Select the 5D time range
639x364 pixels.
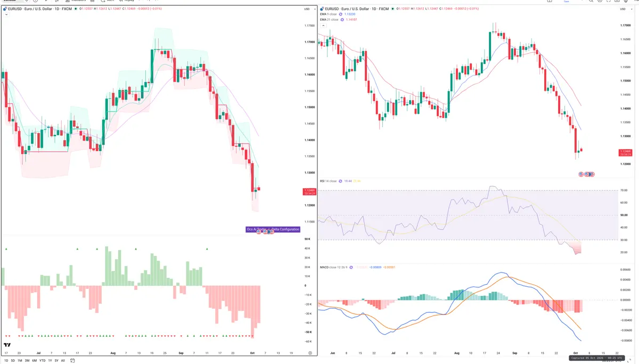(13, 360)
